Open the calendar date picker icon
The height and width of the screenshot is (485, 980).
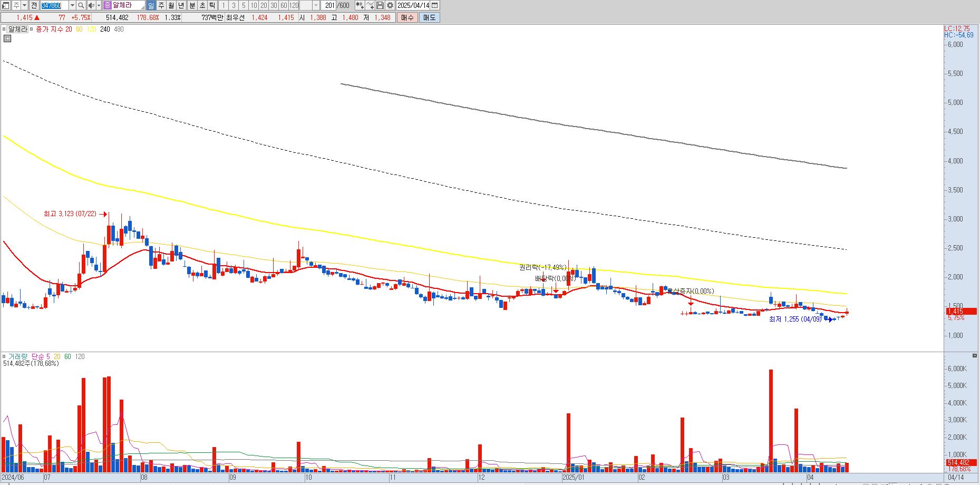point(434,5)
